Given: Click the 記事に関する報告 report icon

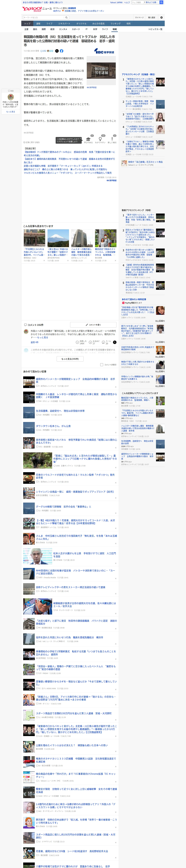Looking at the screenshot, I should (31, 142).
